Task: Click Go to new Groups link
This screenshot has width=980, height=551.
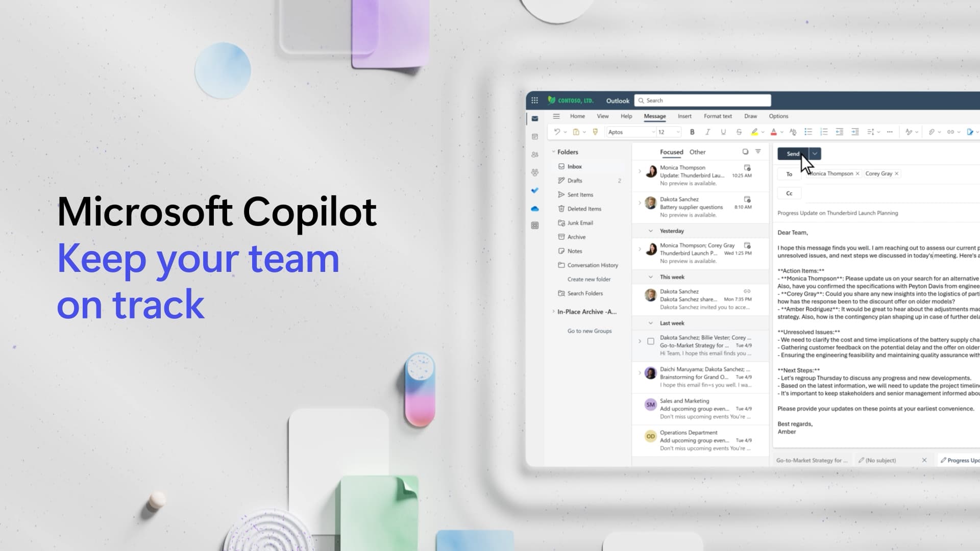Action: (x=589, y=330)
